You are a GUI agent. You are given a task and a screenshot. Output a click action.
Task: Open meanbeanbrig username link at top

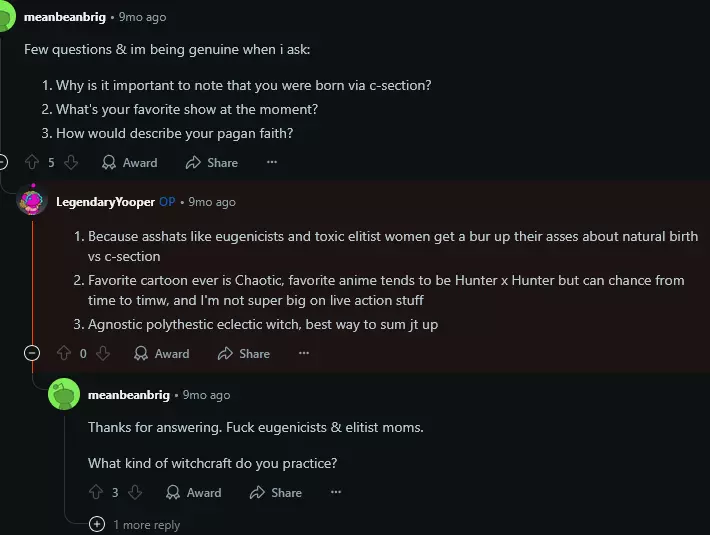(x=64, y=17)
